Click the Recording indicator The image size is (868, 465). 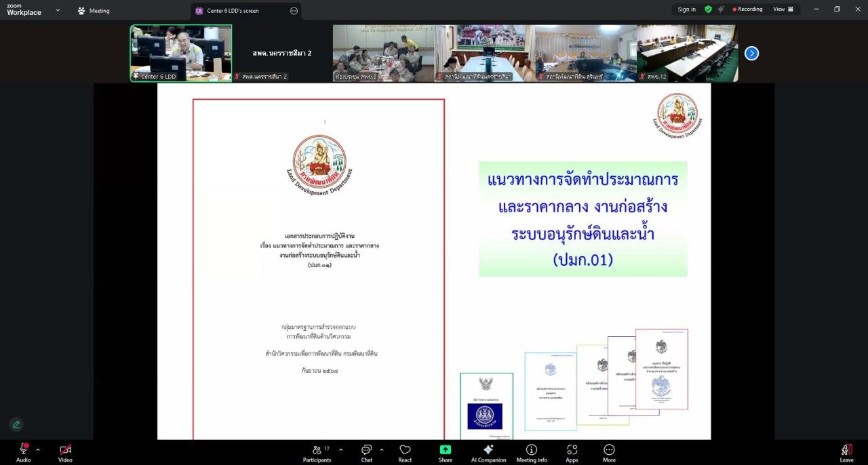click(747, 9)
